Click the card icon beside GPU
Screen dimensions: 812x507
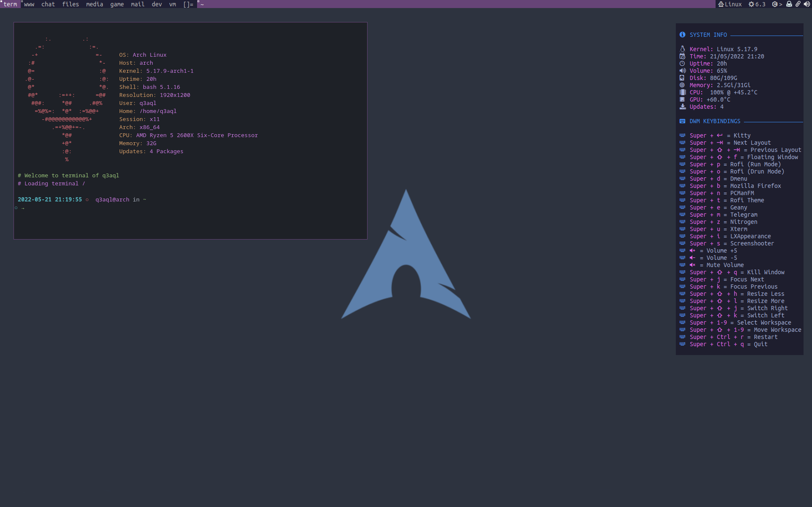[682, 99]
